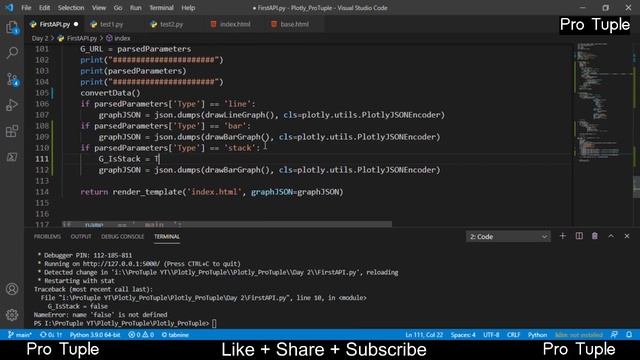The height and width of the screenshot is (360, 640).
Task: Click Spaces: 4 indentation setting
Action: pos(463,335)
